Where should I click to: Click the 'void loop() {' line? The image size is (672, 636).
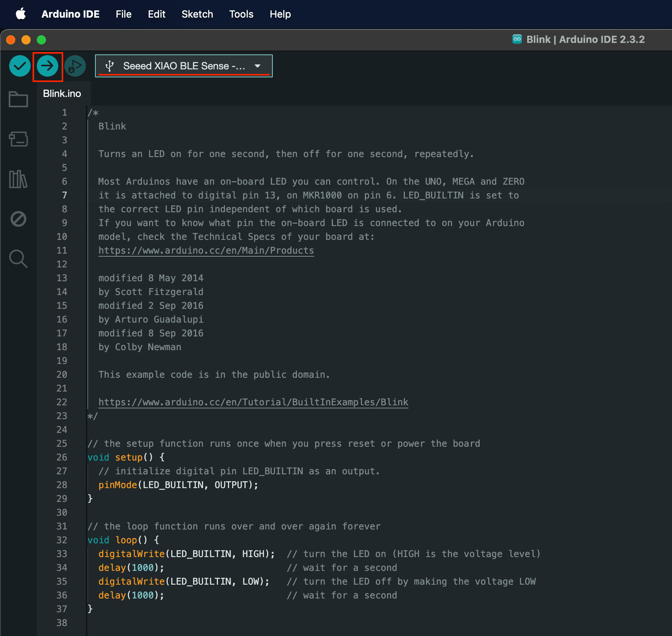(123, 540)
